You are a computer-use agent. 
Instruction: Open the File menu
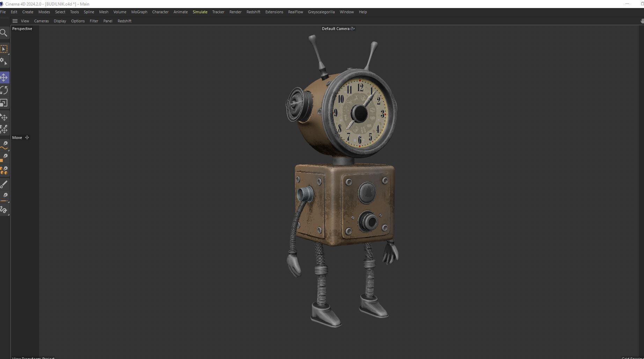pos(3,12)
